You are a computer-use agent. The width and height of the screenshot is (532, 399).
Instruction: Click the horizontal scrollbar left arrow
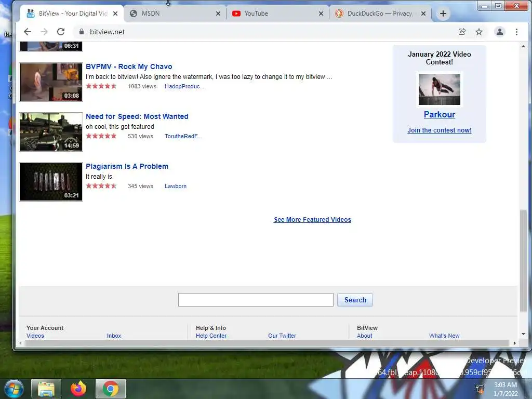(x=20, y=343)
